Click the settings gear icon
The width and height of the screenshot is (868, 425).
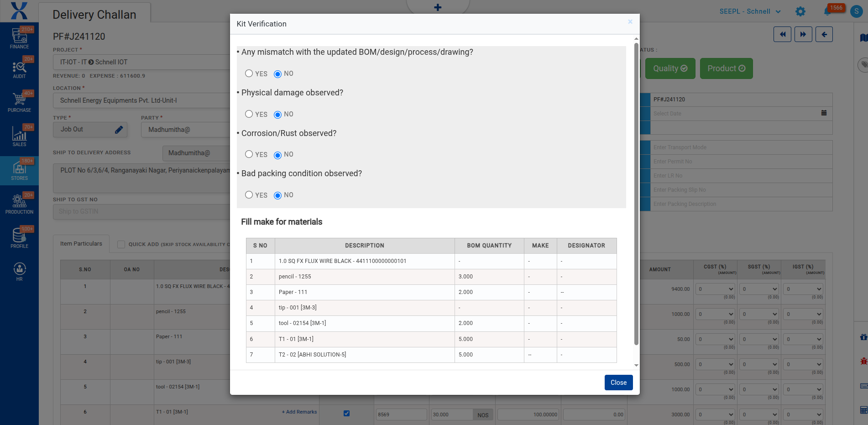pos(800,11)
